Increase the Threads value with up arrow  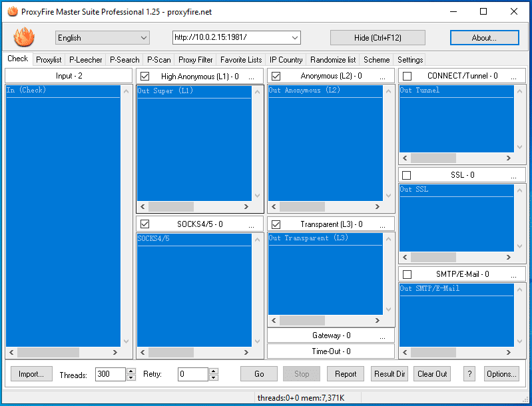click(131, 371)
